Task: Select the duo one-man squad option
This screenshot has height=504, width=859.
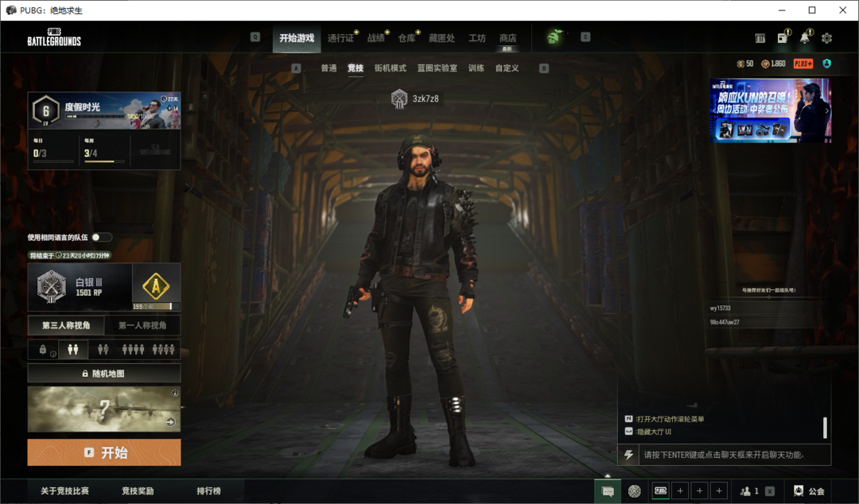Action: pos(103,350)
